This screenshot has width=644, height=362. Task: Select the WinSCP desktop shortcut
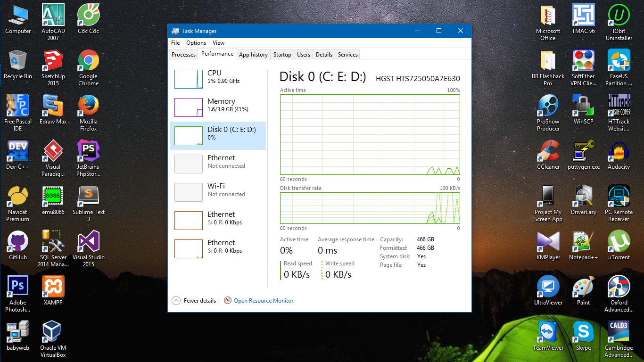[584, 109]
